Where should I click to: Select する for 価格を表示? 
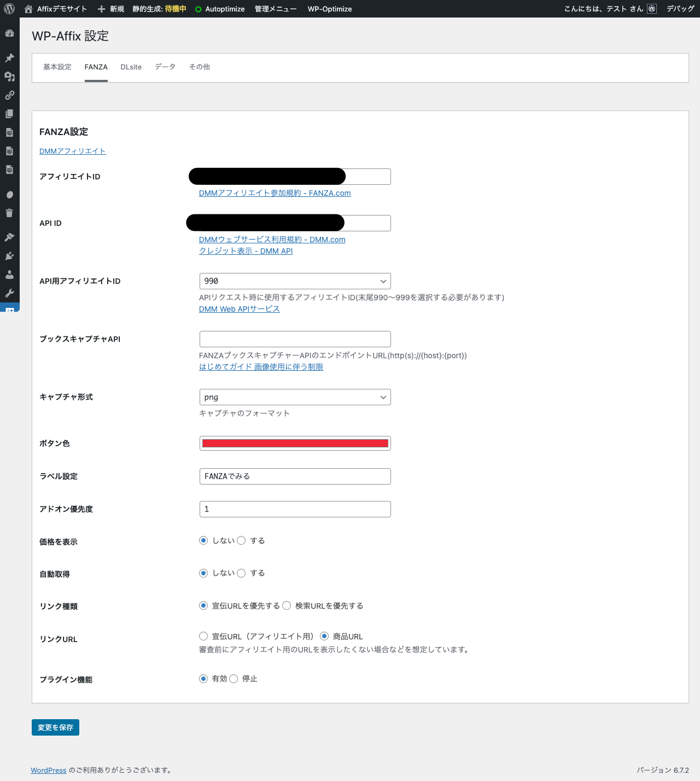[x=241, y=540]
